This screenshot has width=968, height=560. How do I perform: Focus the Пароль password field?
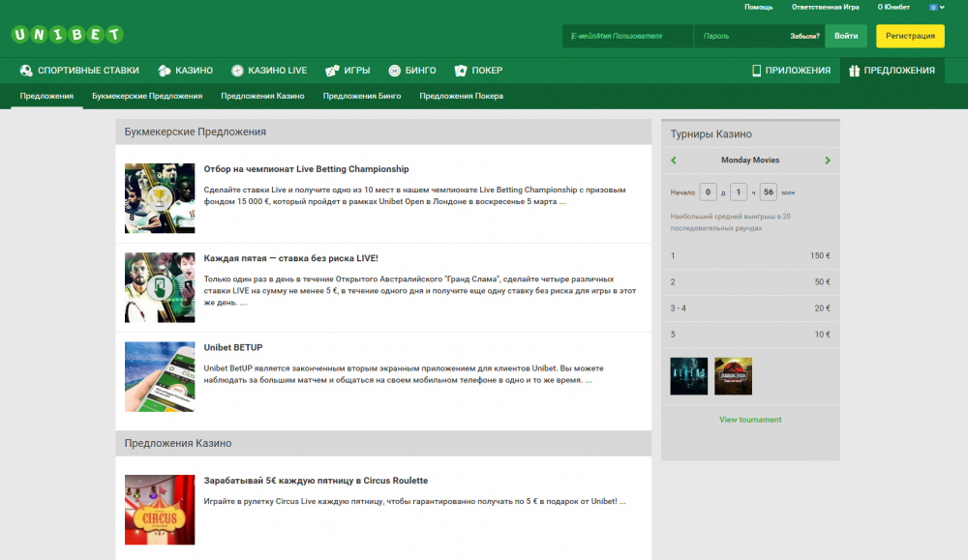[x=741, y=36]
